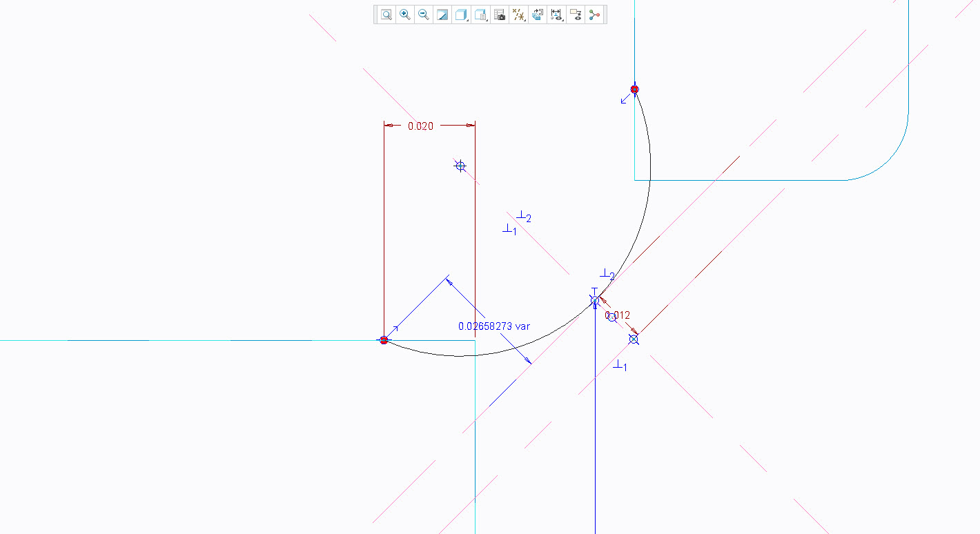980x534 pixels.
Task: Click the View Manager camera icon
Action: point(500,14)
